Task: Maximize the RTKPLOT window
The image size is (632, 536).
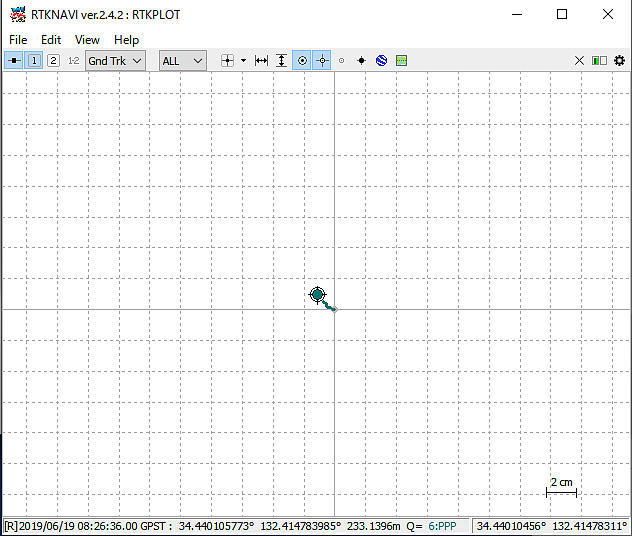Action: pos(562,15)
